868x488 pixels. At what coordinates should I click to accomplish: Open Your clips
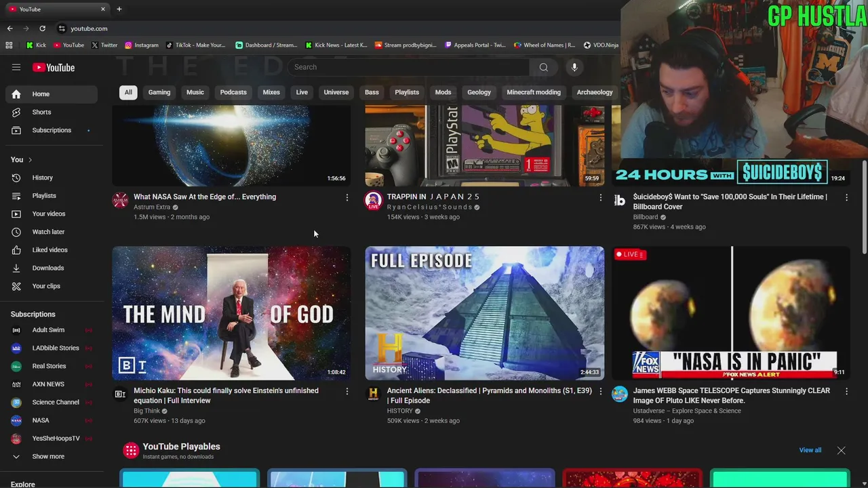[x=53, y=286]
